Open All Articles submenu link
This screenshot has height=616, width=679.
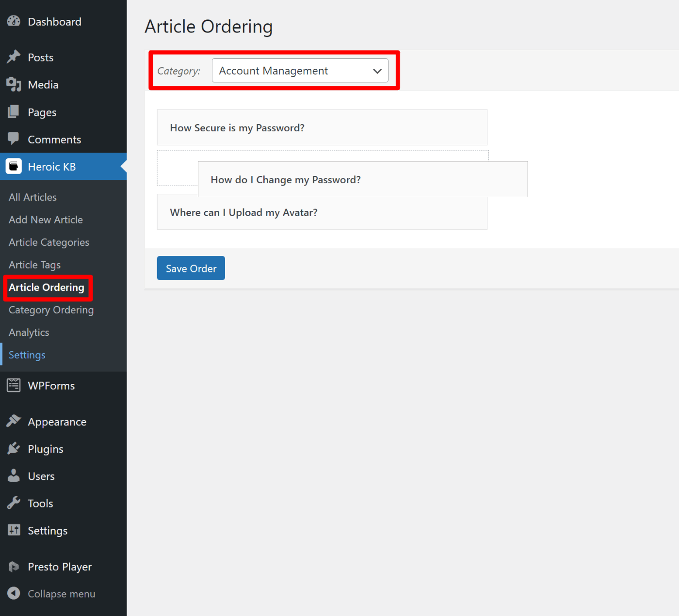click(x=32, y=197)
